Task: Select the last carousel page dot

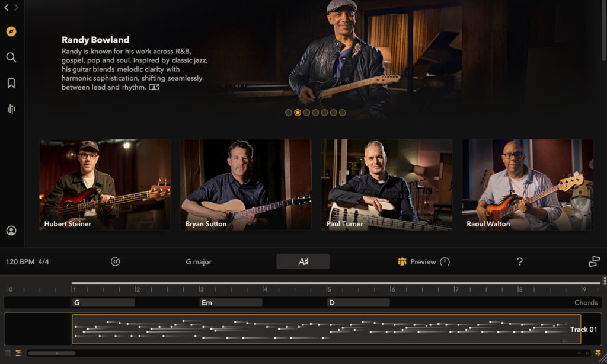Action: coord(342,113)
